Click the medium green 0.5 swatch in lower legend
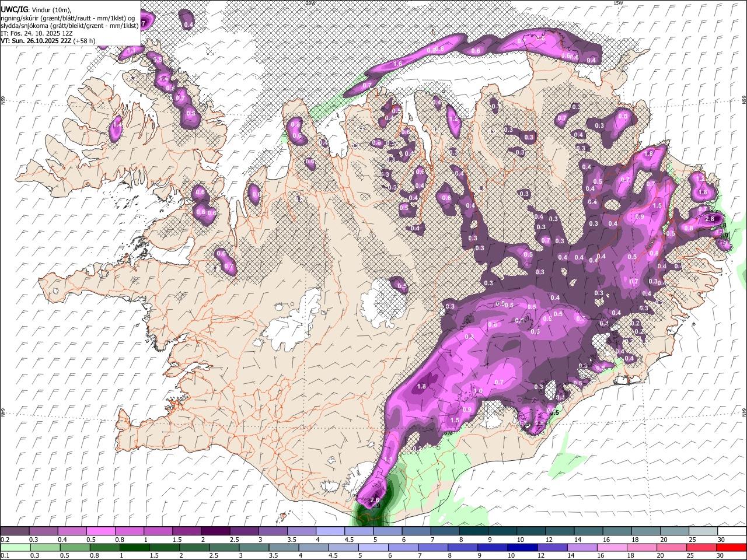The width and height of the screenshot is (747, 560). [75, 547]
